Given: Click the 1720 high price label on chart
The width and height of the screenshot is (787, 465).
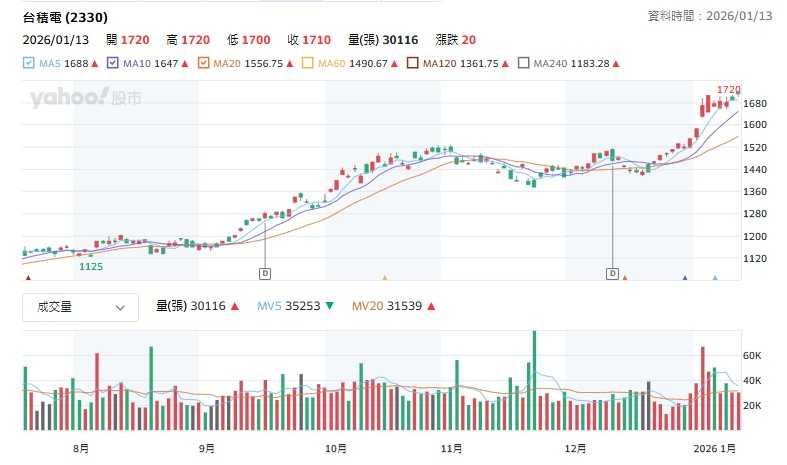Looking at the screenshot, I should pos(728,90).
